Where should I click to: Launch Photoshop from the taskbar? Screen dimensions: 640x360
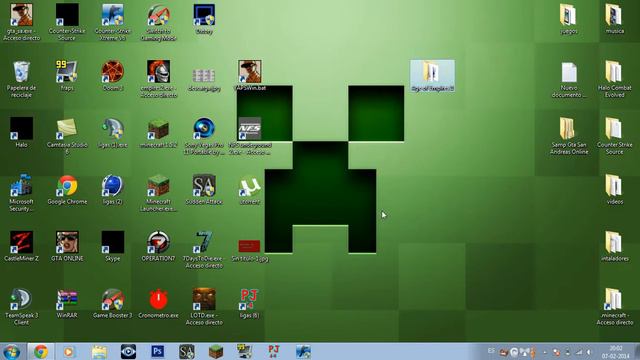click(158, 351)
